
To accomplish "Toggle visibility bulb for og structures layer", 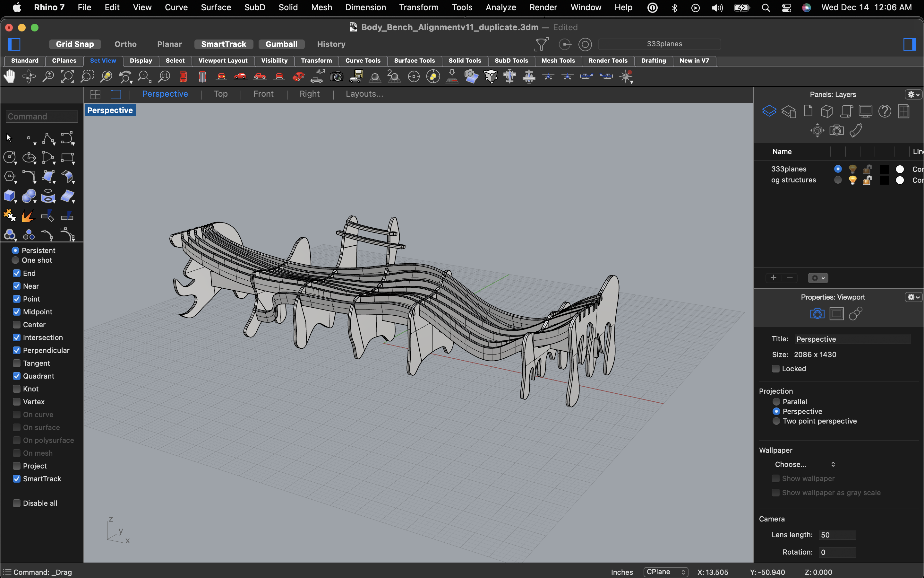I will 852,180.
